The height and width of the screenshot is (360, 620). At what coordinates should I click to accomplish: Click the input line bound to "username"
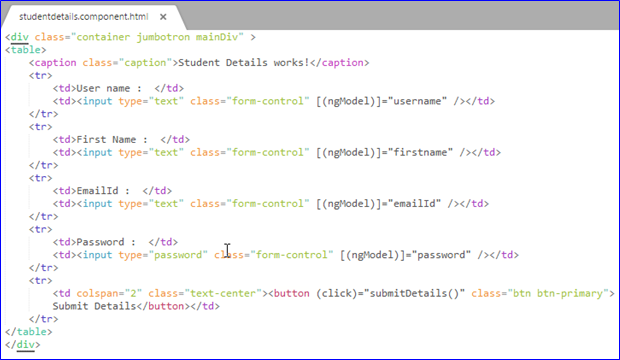pyautogui.click(x=274, y=101)
